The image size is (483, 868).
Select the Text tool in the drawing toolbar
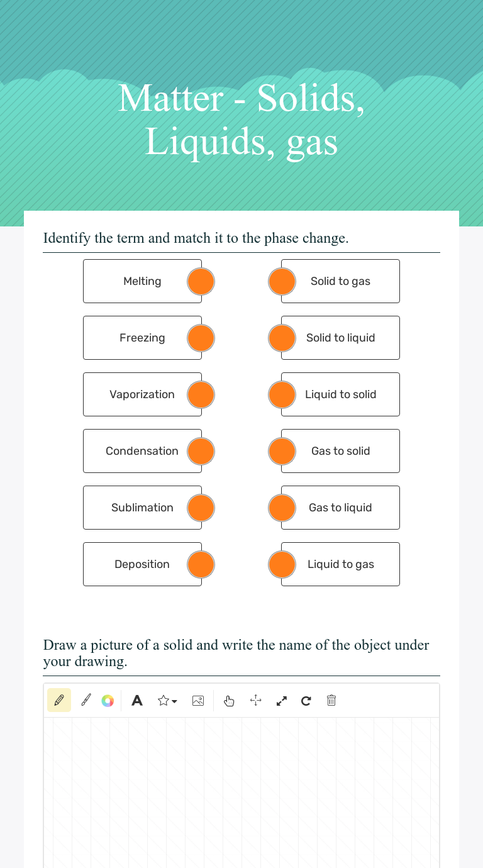pyautogui.click(x=137, y=700)
